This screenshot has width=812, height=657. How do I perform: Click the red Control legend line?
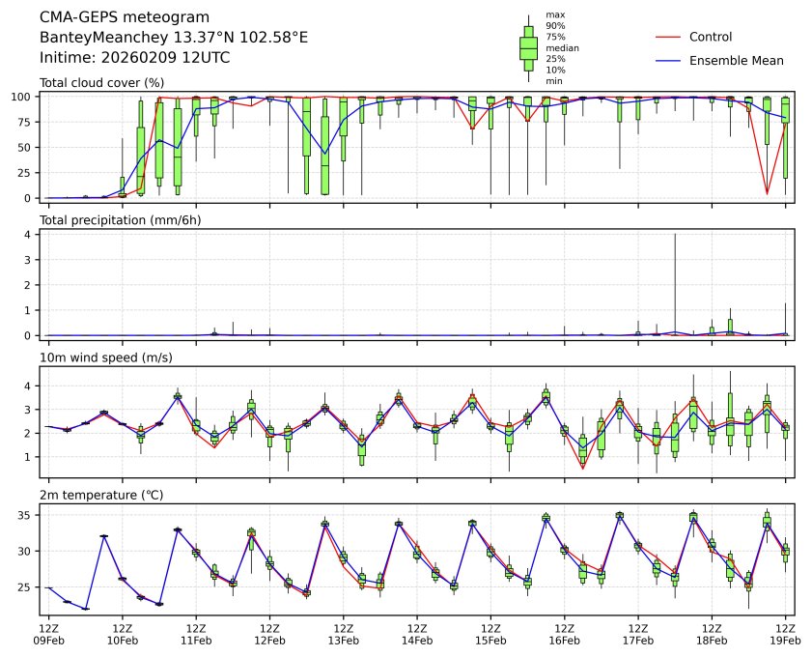point(668,37)
